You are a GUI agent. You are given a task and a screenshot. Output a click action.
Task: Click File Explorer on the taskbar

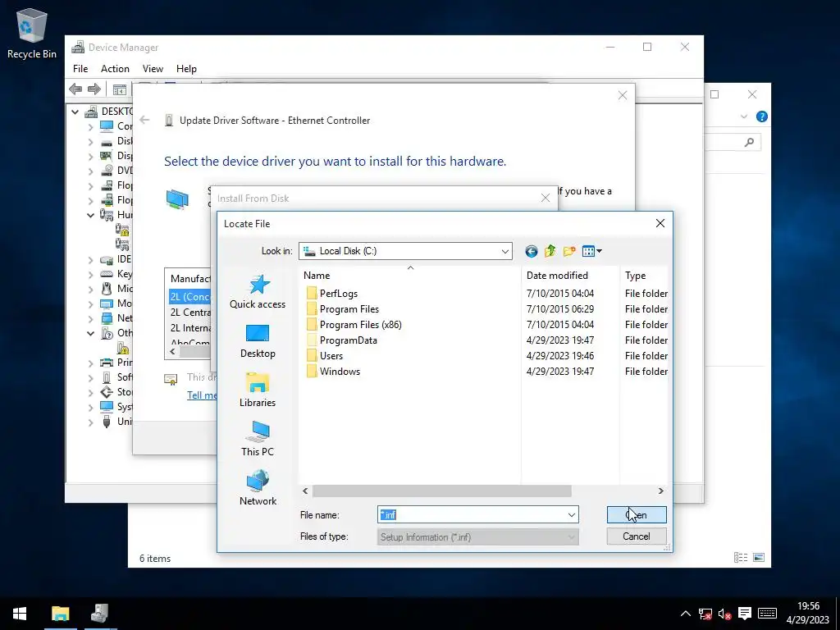point(60,614)
